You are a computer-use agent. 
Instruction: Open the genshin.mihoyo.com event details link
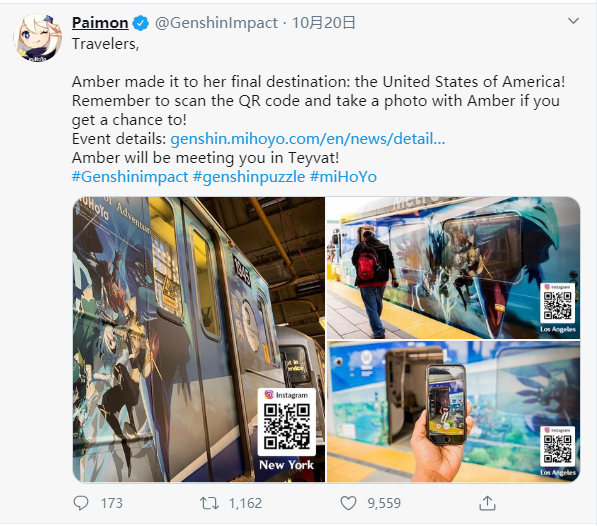click(308, 139)
